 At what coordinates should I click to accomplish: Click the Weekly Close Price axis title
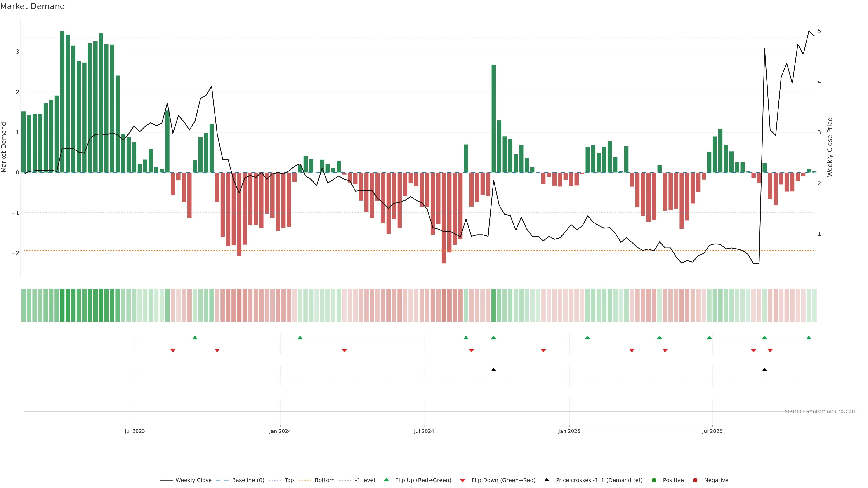click(830, 147)
